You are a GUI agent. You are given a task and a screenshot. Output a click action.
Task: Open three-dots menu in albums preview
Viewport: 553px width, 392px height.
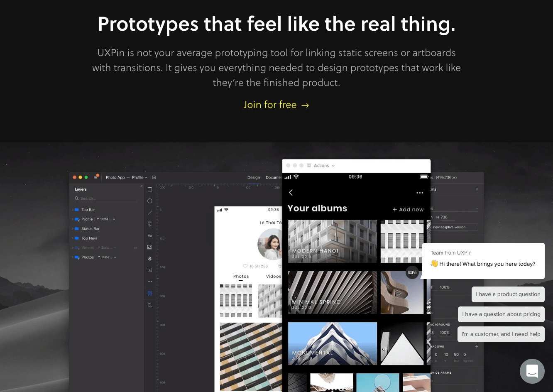coord(420,193)
